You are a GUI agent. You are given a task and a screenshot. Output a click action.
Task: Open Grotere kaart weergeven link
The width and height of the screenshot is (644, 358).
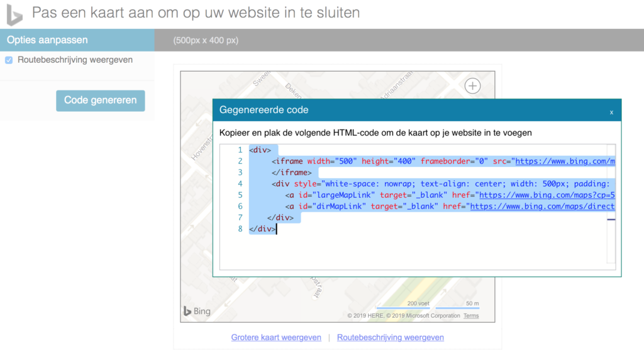pos(276,337)
